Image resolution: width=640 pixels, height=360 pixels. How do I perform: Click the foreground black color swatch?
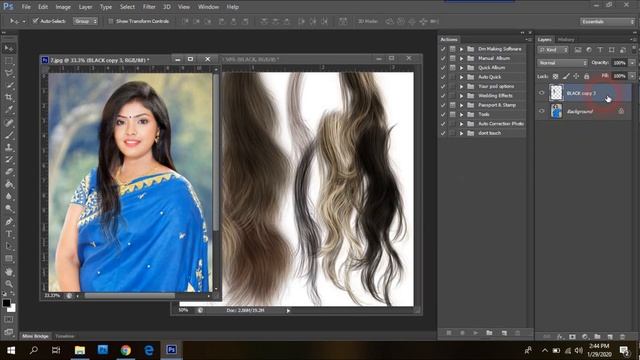(x=6, y=302)
